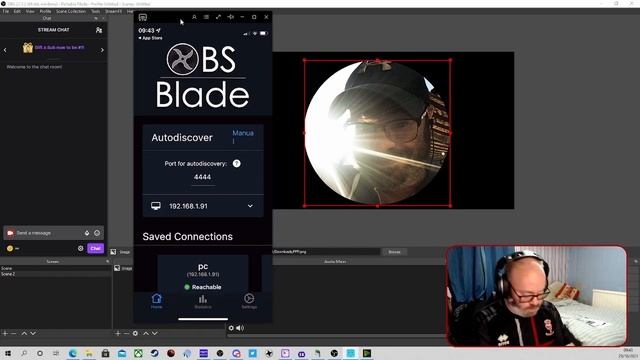Click the purple Chat send button
Viewport: 640px width, 360px height.
tap(96, 248)
